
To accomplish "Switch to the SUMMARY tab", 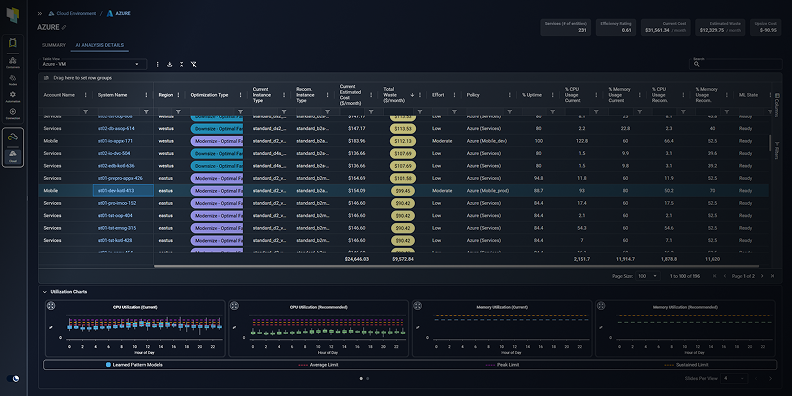I will 54,45.
